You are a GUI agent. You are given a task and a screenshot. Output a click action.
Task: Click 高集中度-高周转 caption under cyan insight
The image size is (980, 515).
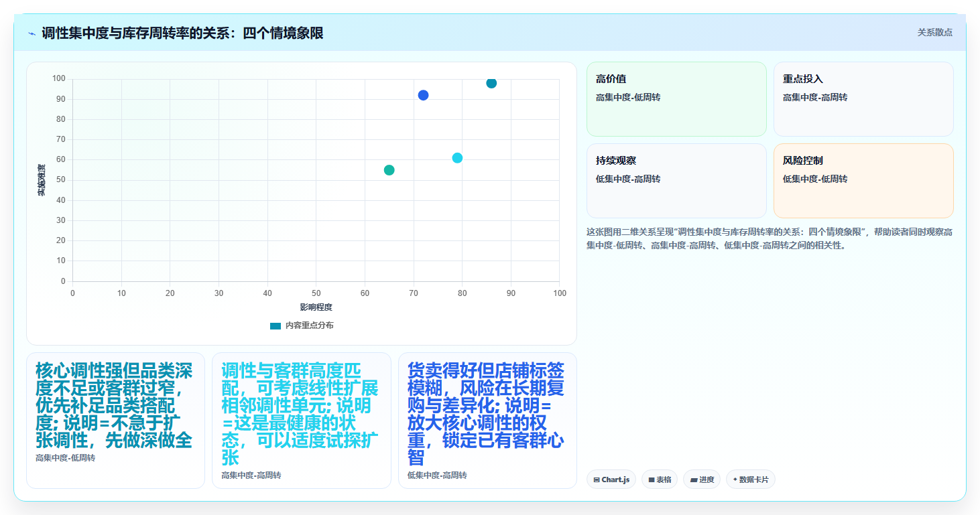[251, 475]
